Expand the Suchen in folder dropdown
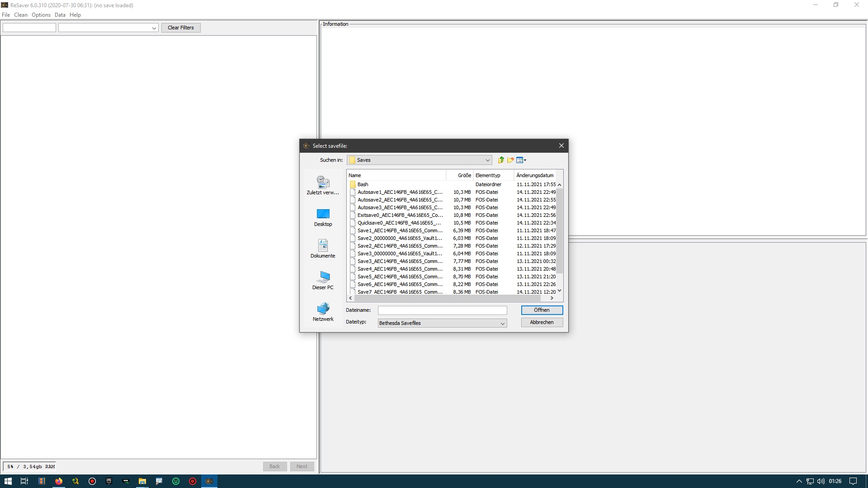Image resolution: width=868 pixels, height=488 pixels. pyautogui.click(x=487, y=160)
